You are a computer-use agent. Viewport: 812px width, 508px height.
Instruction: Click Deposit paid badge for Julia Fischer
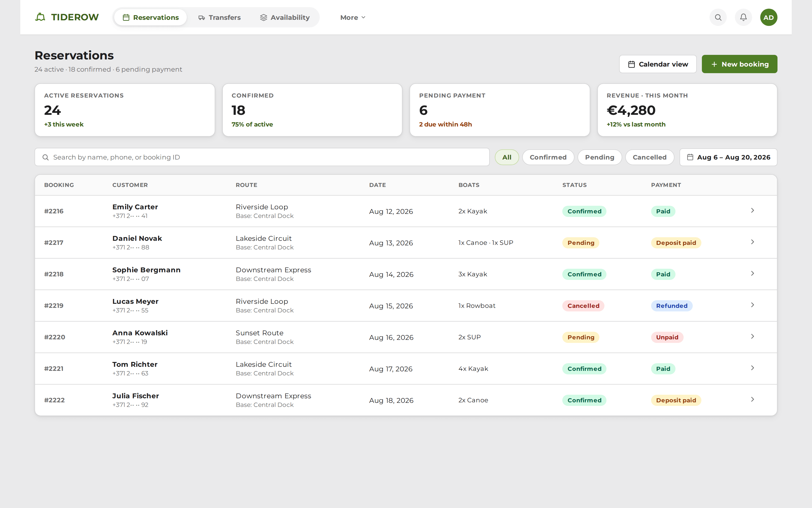676,400
